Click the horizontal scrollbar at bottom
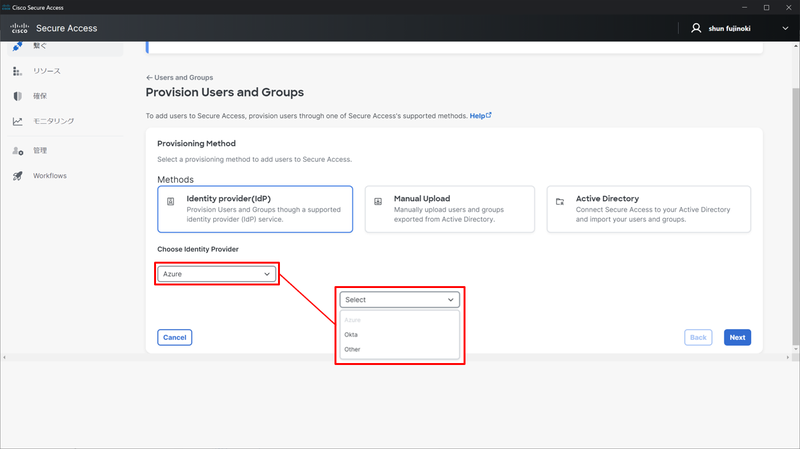Image resolution: width=800 pixels, height=449 pixels. point(396,357)
